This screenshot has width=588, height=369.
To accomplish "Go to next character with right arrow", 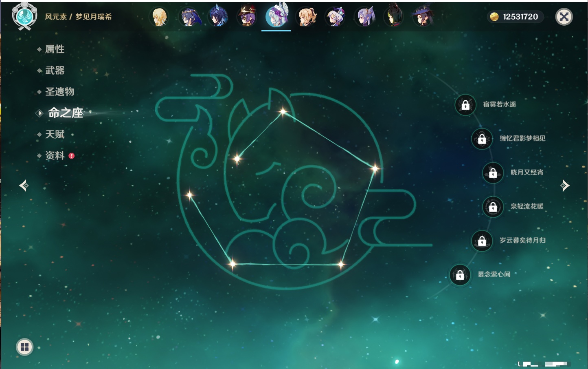I will point(565,186).
